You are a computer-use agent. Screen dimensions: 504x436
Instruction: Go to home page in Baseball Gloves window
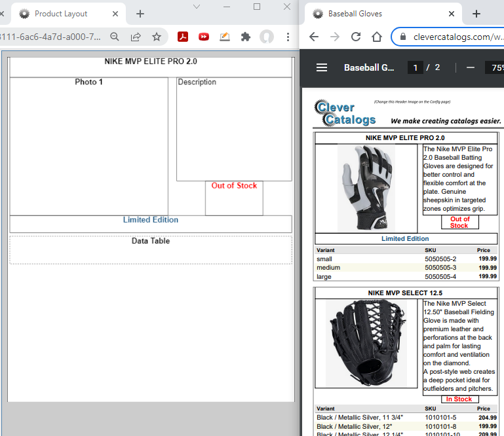point(377,37)
